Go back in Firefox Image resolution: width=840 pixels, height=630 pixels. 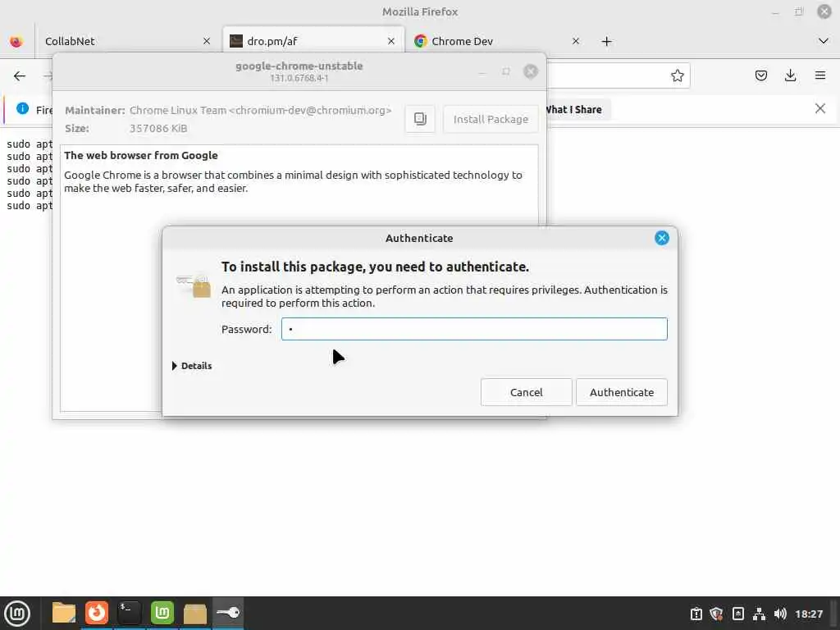click(20, 76)
